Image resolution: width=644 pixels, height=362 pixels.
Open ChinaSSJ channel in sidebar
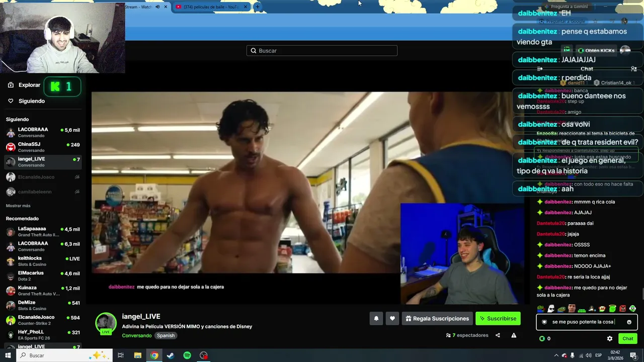pos(43,147)
